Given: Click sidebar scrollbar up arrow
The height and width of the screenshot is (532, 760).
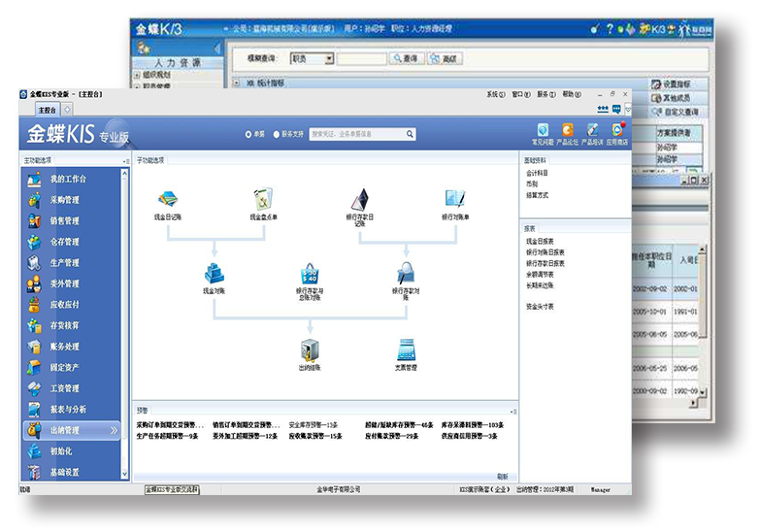Looking at the screenshot, I should (124, 173).
